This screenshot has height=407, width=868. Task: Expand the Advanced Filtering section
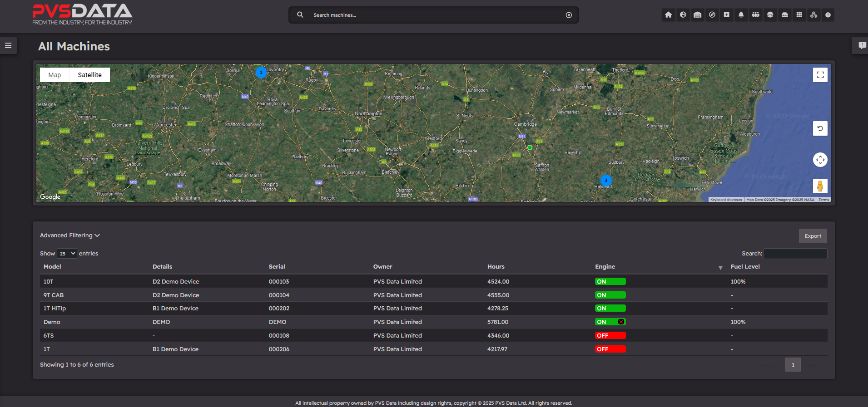pos(69,235)
